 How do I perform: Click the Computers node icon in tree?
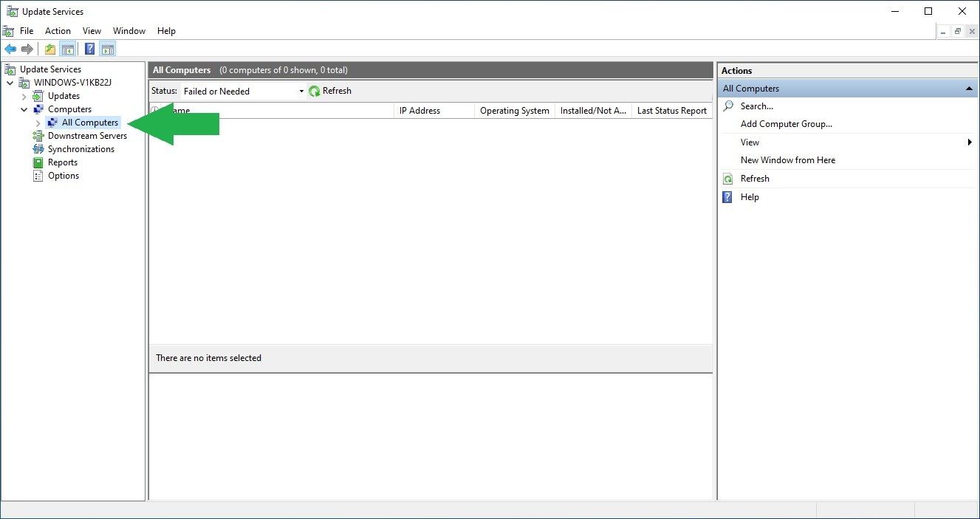pyautogui.click(x=38, y=109)
